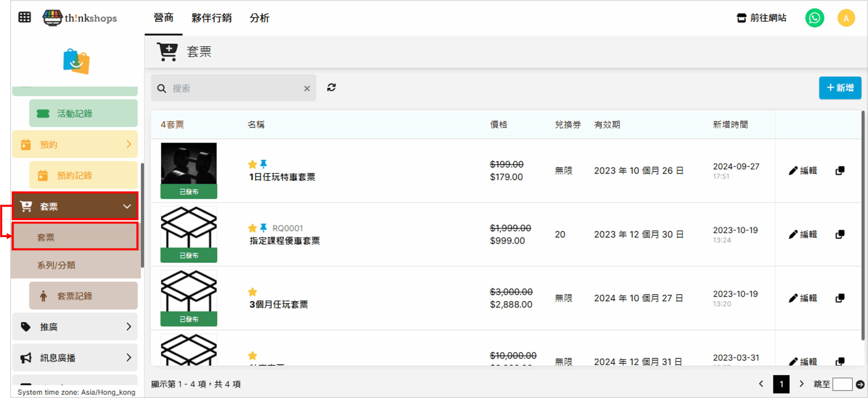The image size is (868, 398).
Task: Click the 跳至 page number field
Action: (842, 384)
